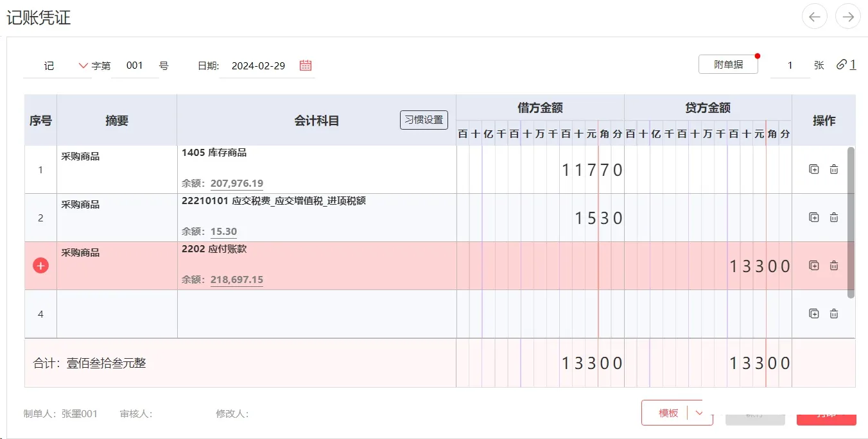The height and width of the screenshot is (439, 868).
Task: Delete the 应付账款 accounts payable row
Action: pyautogui.click(x=834, y=266)
